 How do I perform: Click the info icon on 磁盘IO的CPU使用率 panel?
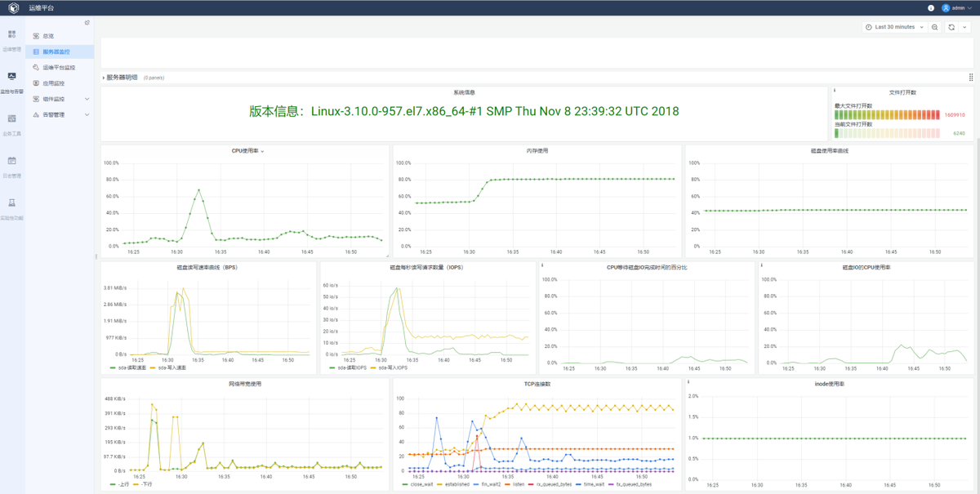pyautogui.click(x=761, y=265)
